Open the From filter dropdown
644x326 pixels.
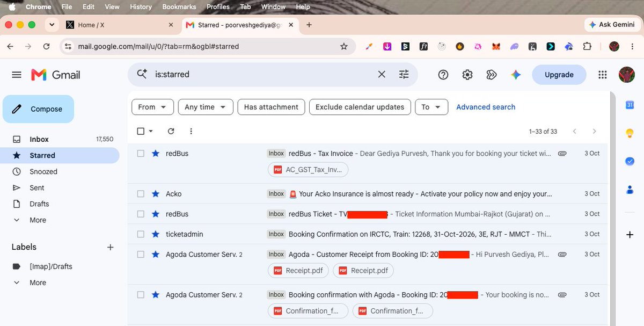[152, 107]
